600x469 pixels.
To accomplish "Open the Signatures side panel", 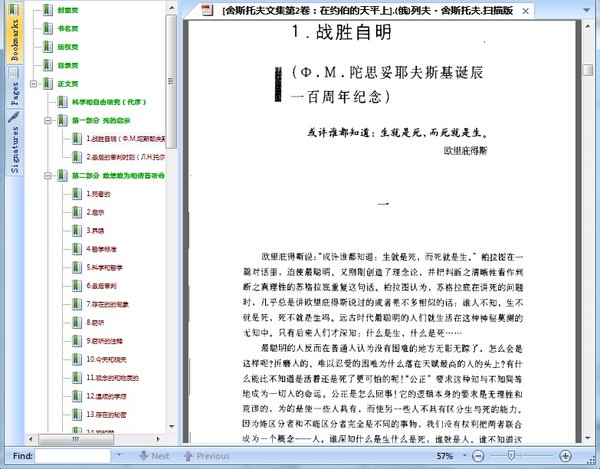I will pyautogui.click(x=15, y=143).
